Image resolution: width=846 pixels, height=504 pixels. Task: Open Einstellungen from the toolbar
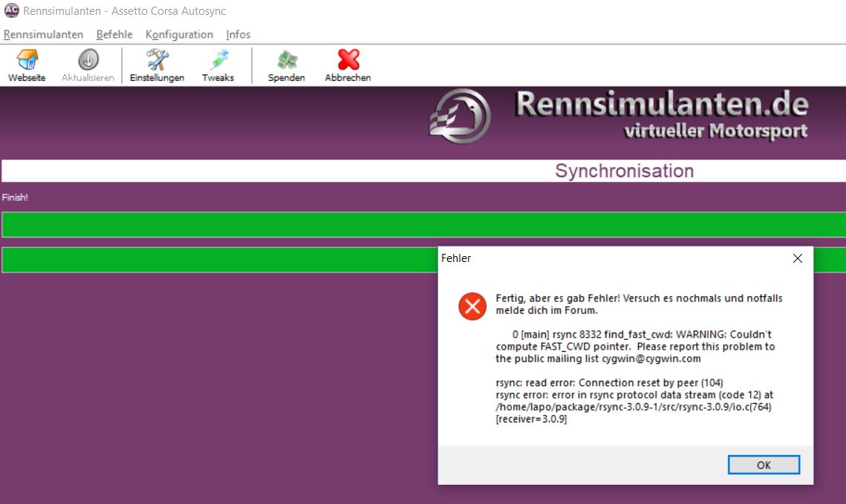(157, 65)
